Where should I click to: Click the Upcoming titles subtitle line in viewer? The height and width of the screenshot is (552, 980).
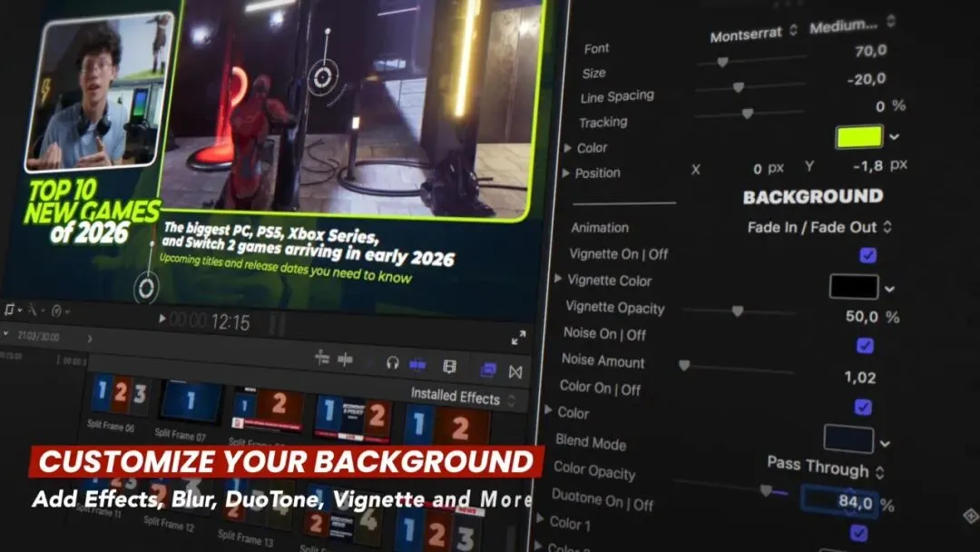click(x=285, y=268)
